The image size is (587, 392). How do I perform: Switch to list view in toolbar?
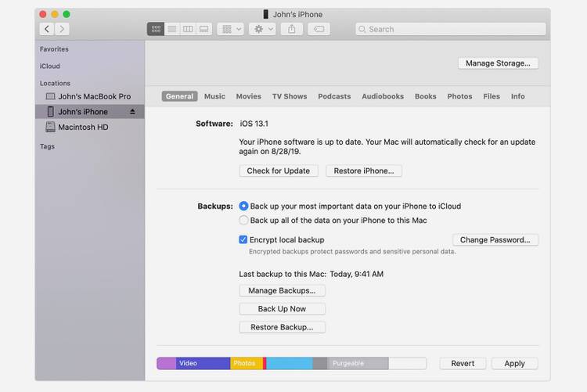tap(172, 29)
